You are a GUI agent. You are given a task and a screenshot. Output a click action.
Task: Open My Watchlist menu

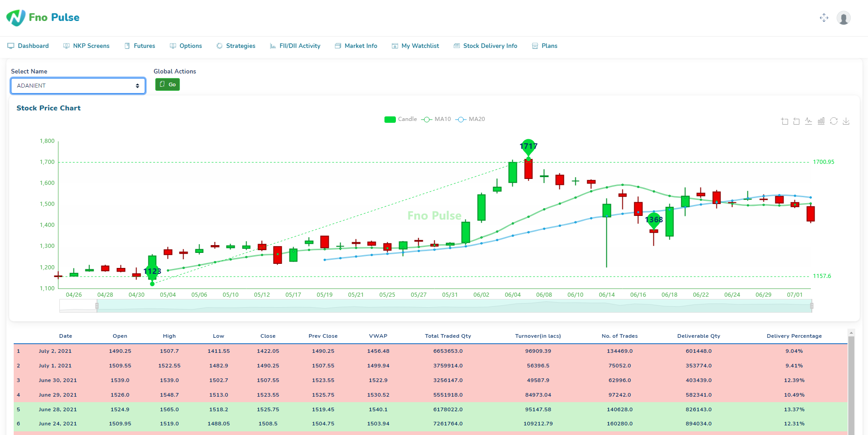point(416,46)
